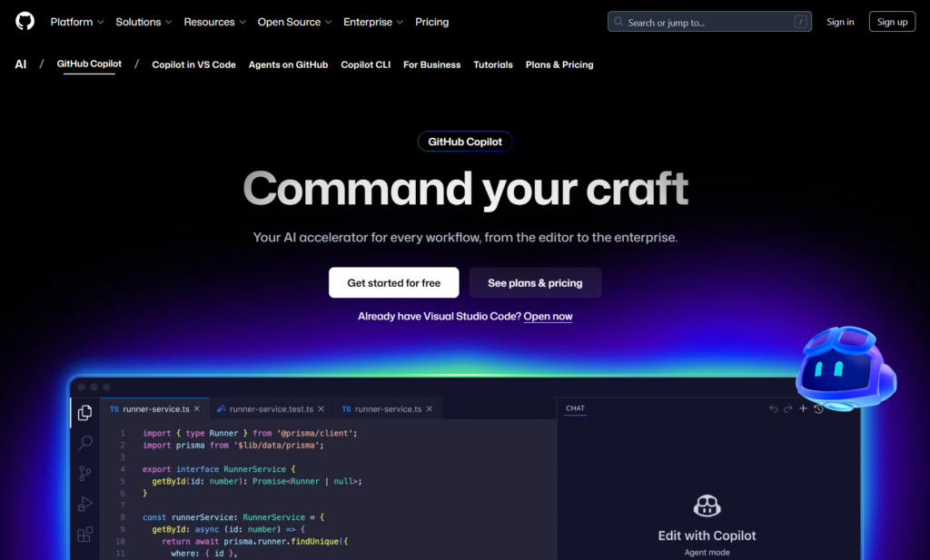
Task: Expand the Platform dropdown menu
Action: 77,22
